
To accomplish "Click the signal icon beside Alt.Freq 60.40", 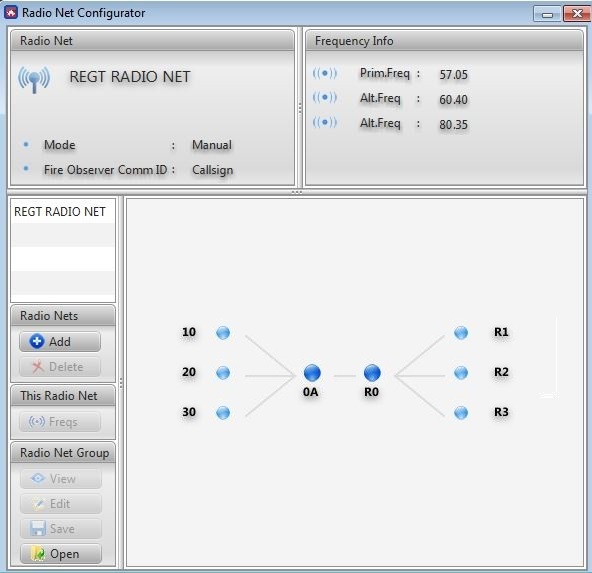I will (325, 98).
